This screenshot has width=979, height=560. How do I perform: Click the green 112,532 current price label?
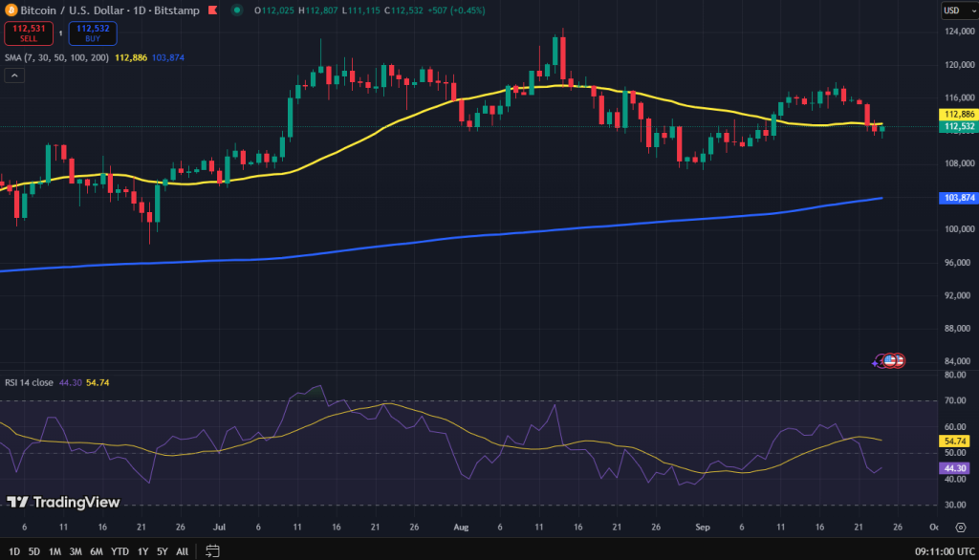tap(958, 126)
